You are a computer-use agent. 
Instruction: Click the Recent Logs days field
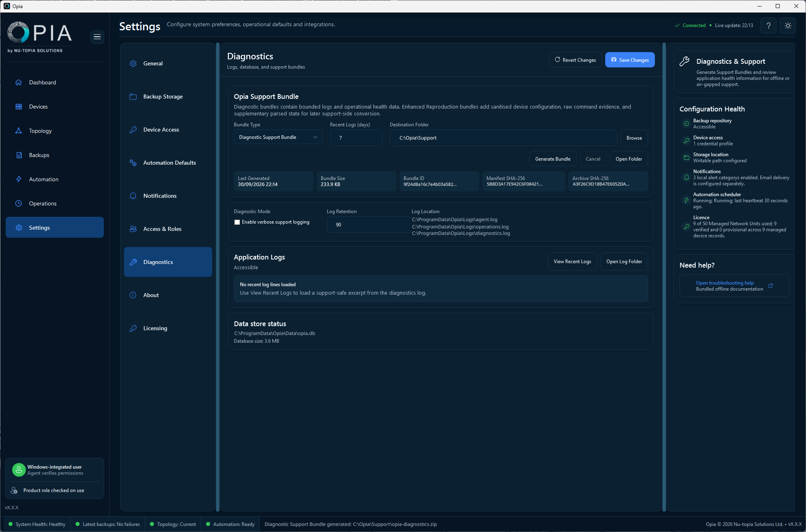pos(356,138)
